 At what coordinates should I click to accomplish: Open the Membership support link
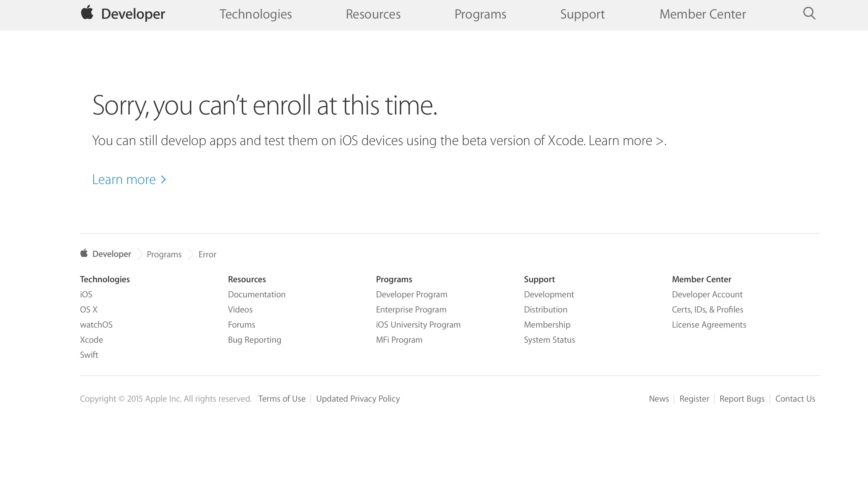coord(547,325)
